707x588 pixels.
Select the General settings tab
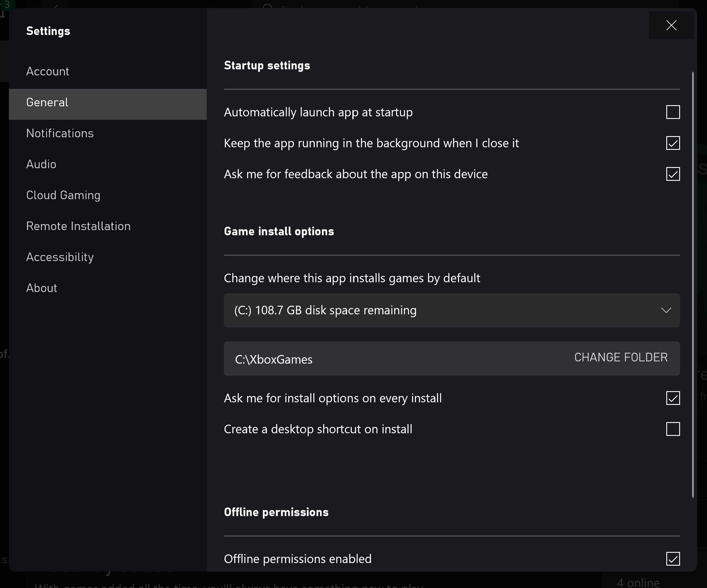(47, 102)
